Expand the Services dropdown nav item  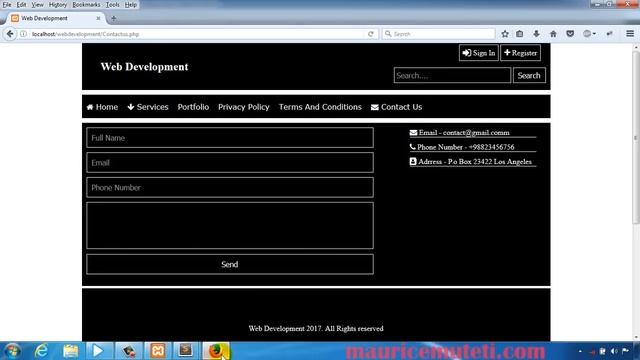(148, 107)
